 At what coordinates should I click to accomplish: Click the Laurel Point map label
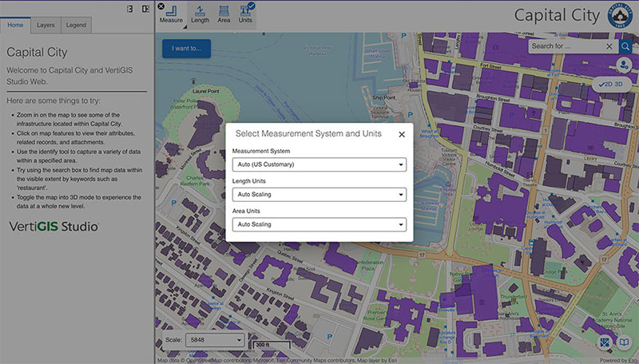[x=206, y=91]
